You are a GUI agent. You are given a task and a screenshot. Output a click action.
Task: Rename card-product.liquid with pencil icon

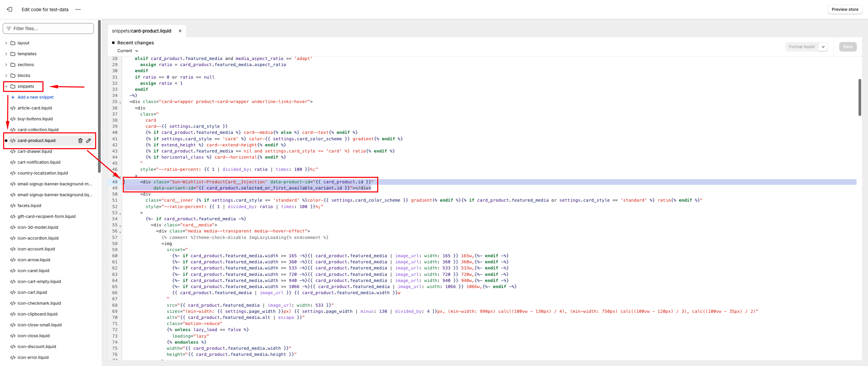89,141
